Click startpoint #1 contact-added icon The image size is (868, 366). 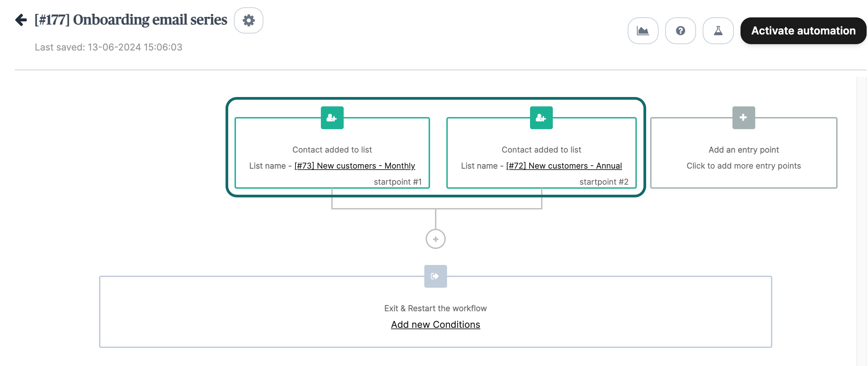pyautogui.click(x=332, y=118)
